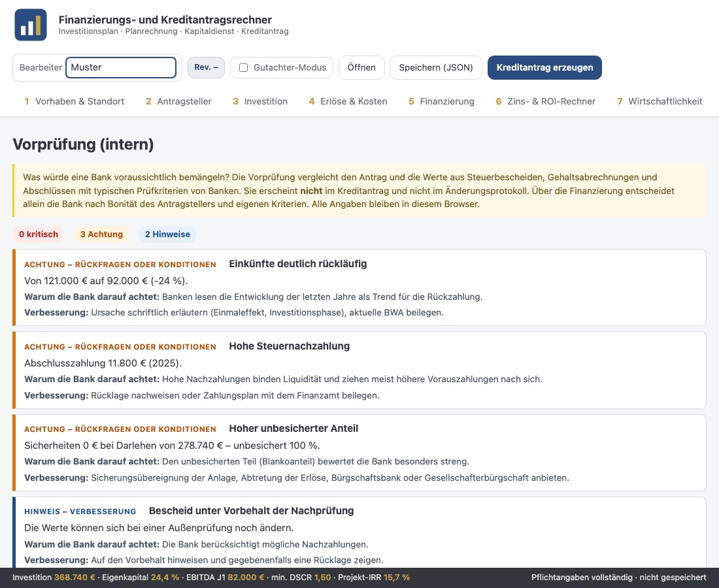Screen dimensions: 719x588
Task: Click the text 'Von 121.000 € auf 92.000 € (-24 %).'
Action: (x=106, y=281)
